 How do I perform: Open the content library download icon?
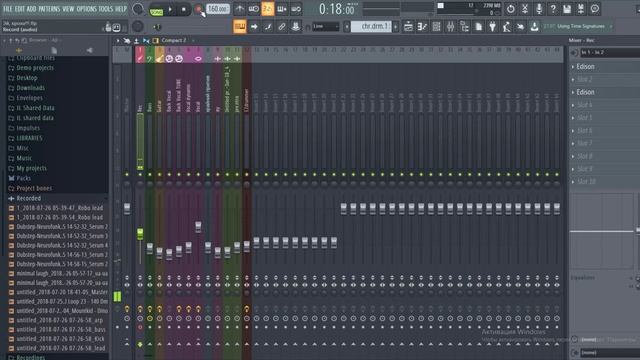[534, 27]
